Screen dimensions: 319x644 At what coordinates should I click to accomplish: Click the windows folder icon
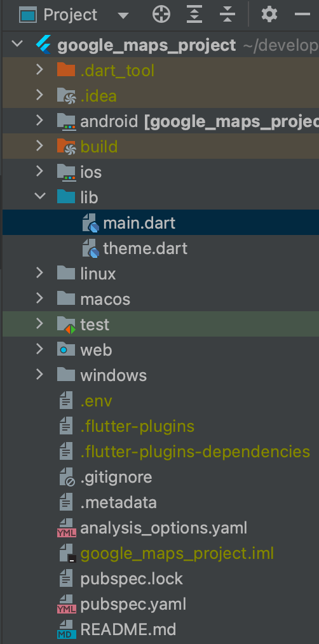coord(66,375)
